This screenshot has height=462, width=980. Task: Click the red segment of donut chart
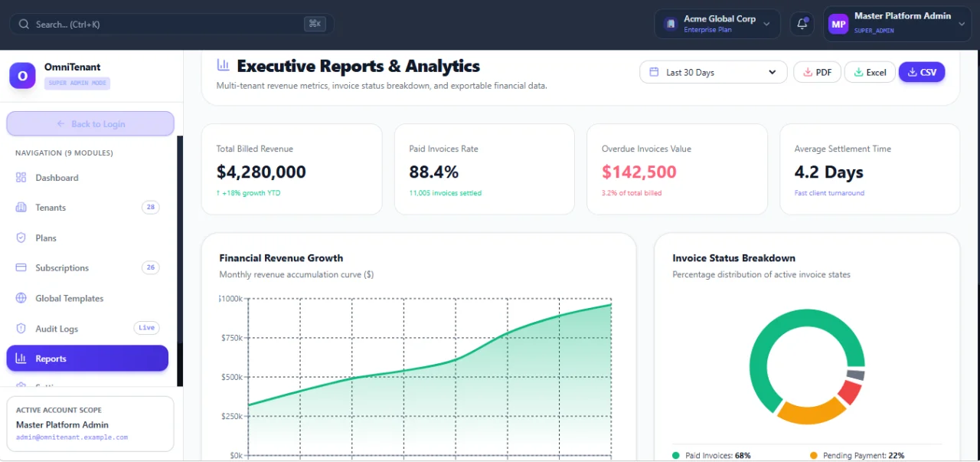[849, 392]
